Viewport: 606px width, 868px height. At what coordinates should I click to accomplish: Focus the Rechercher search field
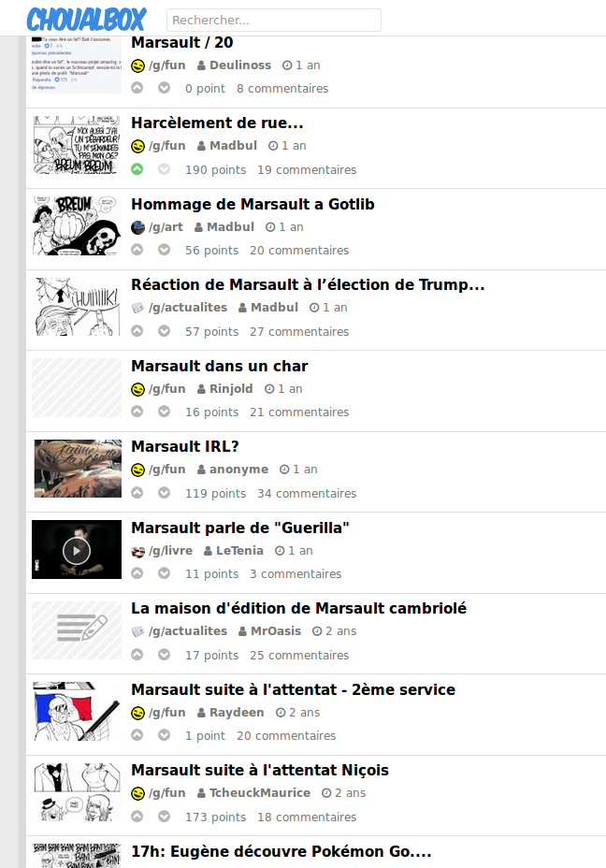[273, 20]
